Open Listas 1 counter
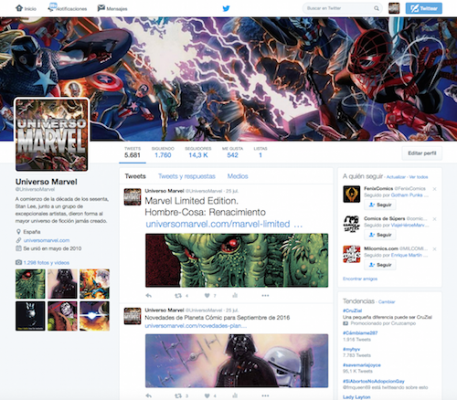457x400 pixels. tap(260, 152)
